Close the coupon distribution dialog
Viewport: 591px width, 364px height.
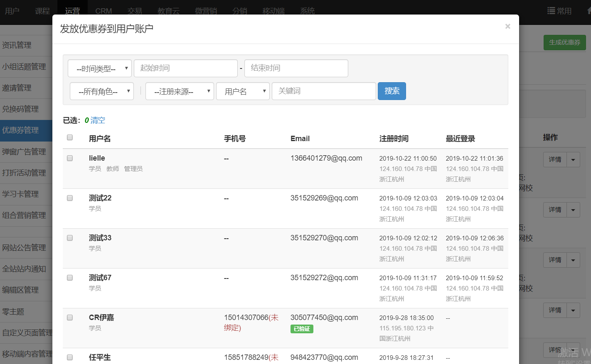pyautogui.click(x=507, y=27)
